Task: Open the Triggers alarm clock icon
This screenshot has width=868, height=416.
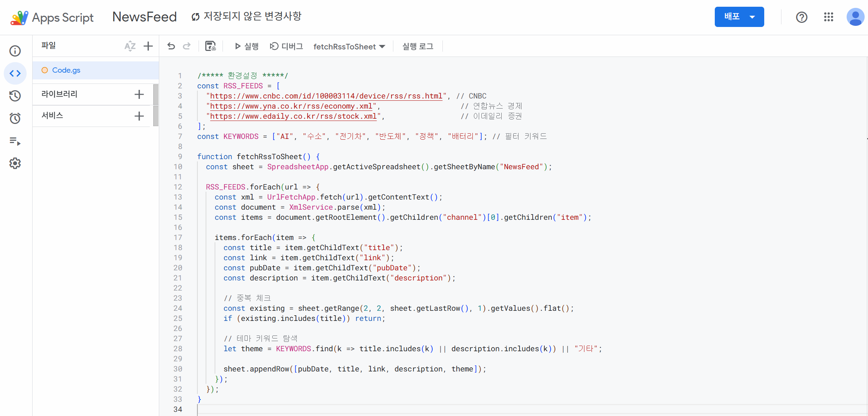Action: (15, 118)
